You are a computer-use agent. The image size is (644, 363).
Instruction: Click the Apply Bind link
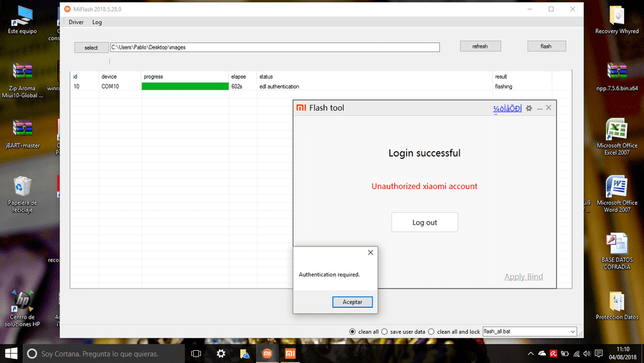(x=524, y=276)
